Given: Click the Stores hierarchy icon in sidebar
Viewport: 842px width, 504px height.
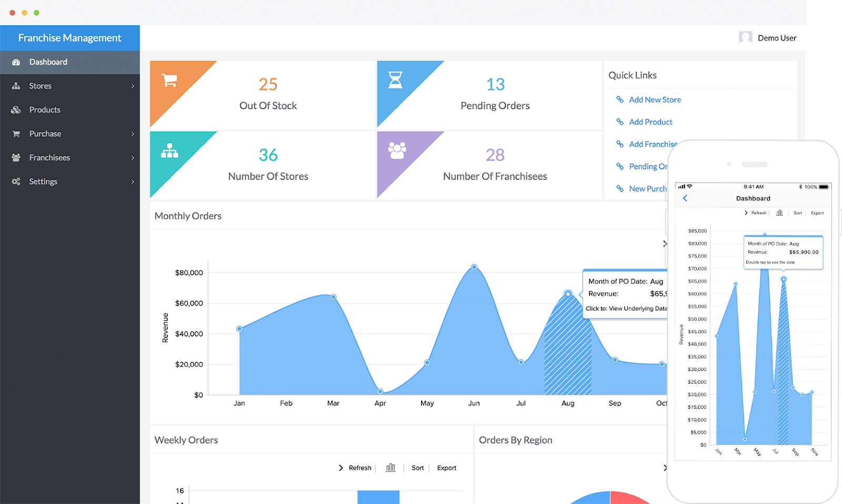Looking at the screenshot, I should 16,86.
